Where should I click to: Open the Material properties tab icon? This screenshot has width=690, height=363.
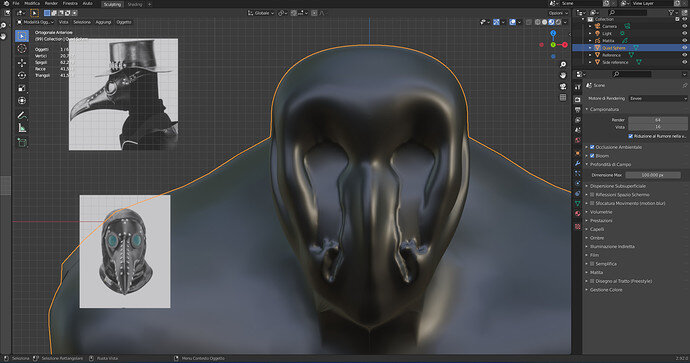coord(577,214)
